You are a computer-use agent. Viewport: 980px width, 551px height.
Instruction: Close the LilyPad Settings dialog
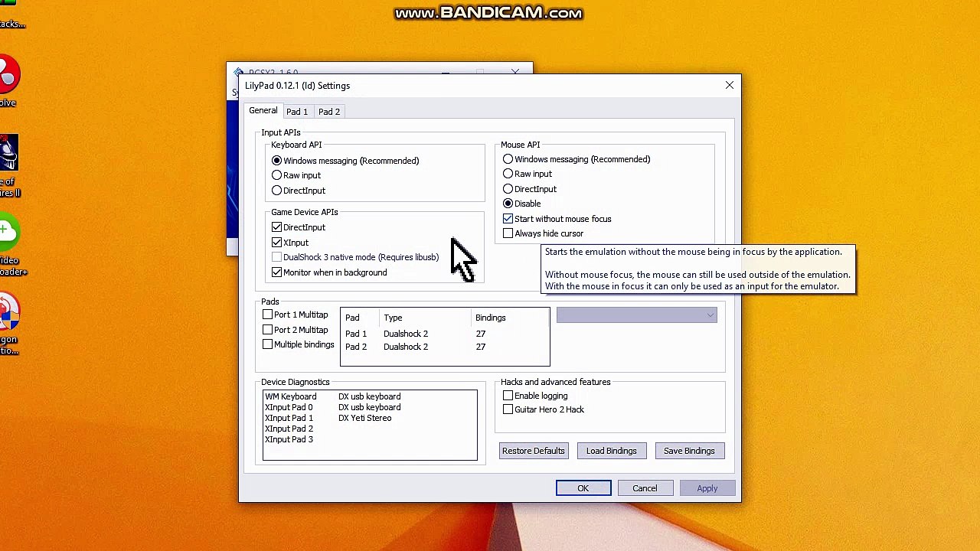point(730,85)
